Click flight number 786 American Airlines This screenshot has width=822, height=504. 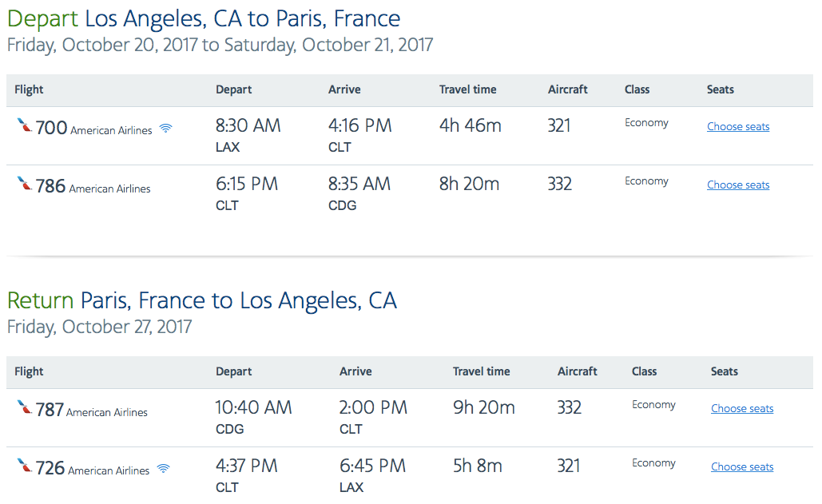point(93,186)
